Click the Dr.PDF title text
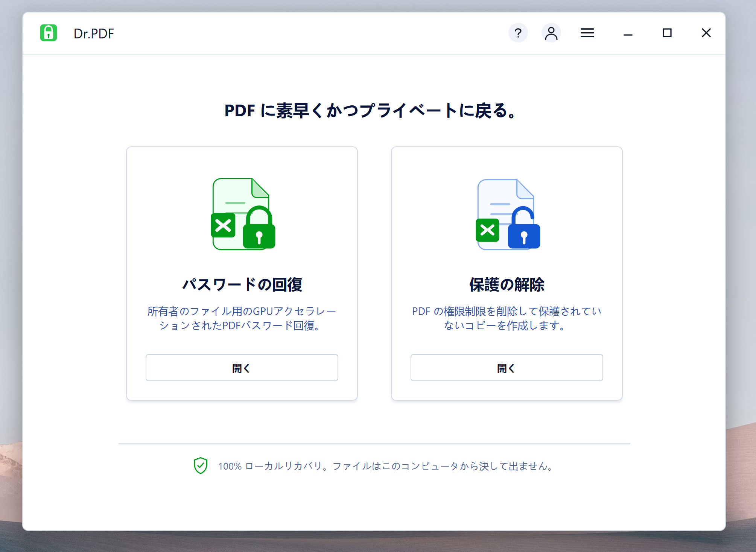 click(x=94, y=33)
